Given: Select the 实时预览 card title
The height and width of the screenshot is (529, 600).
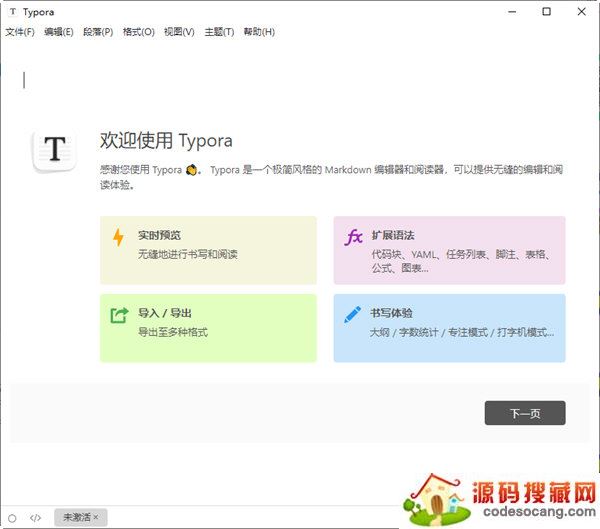Looking at the screenshot, I should pos(159,235).
